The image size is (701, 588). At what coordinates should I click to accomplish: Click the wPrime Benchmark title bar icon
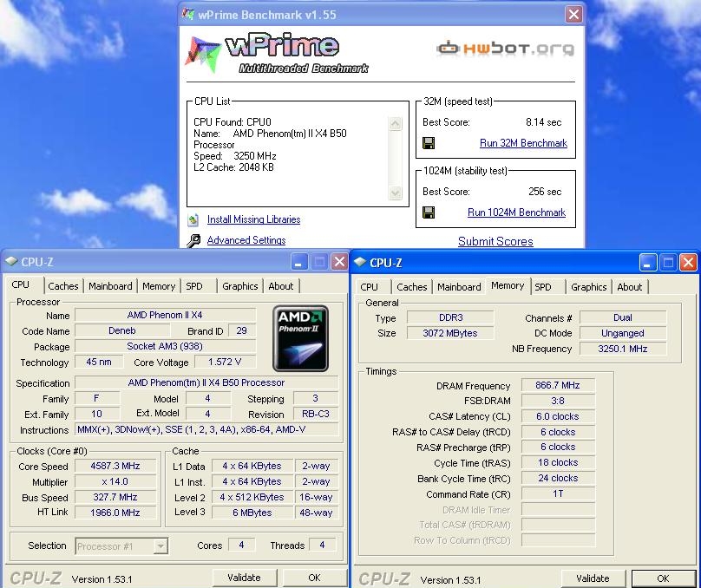[x=189, y=15]
